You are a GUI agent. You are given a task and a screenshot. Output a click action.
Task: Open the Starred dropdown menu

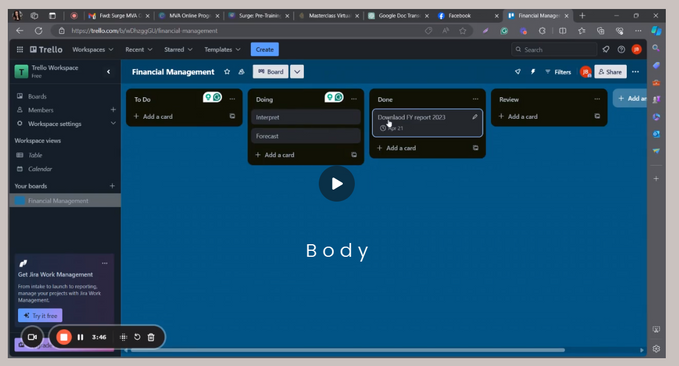tap(178, 49)
